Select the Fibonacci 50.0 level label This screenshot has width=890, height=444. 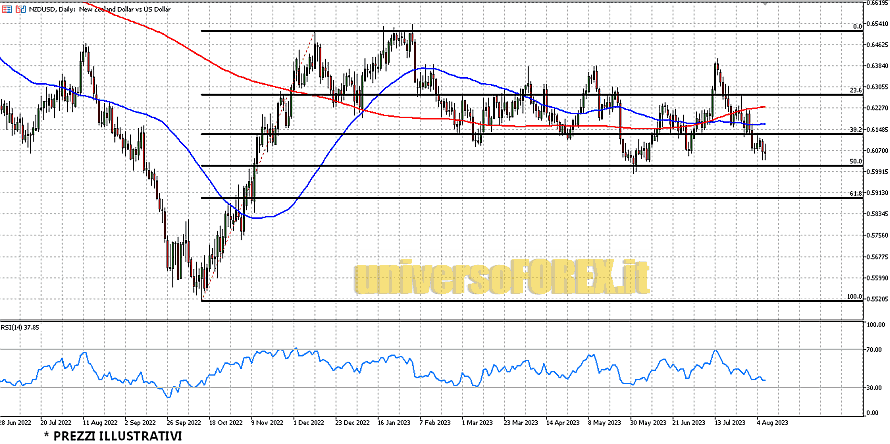coord(855,161)
